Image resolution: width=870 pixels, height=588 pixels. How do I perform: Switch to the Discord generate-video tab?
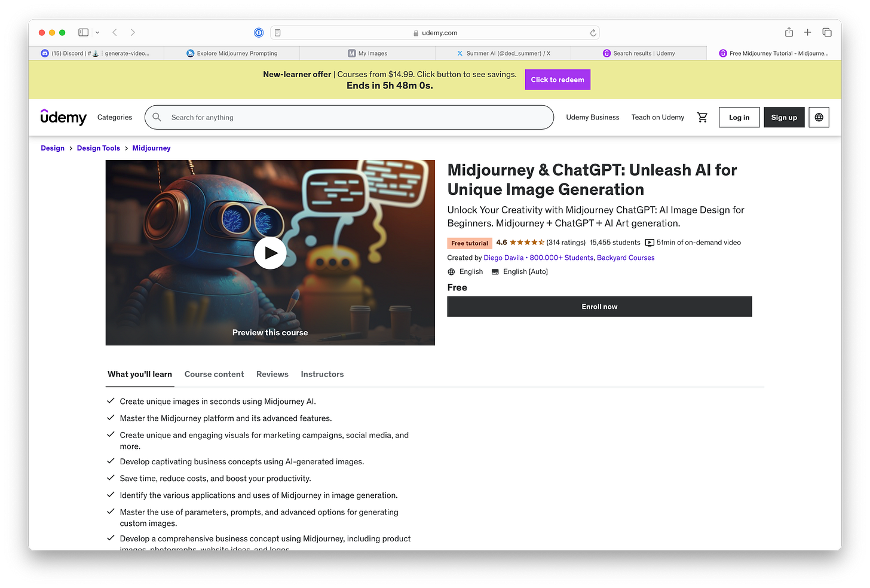[x=96, y=53]
